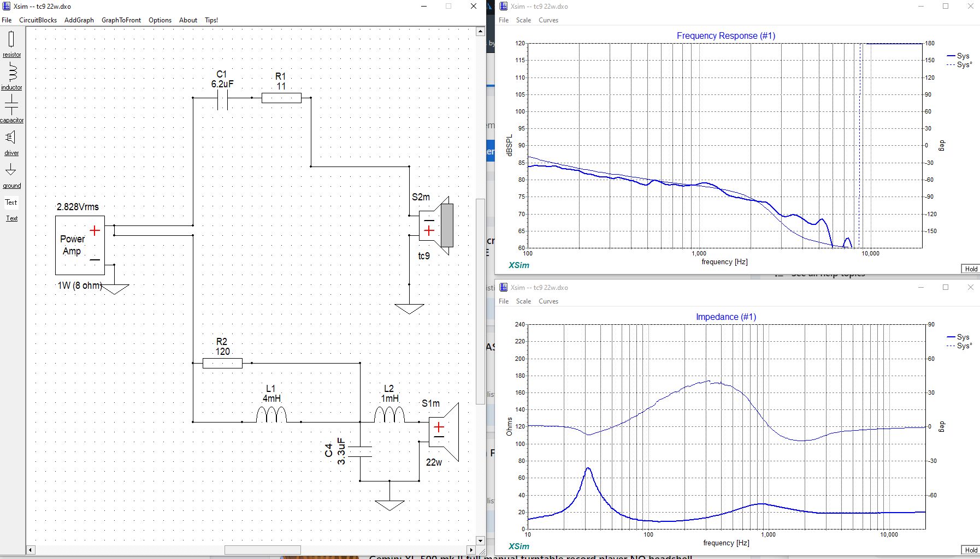Click Hold button in Frequency Response window

[970, 269]
